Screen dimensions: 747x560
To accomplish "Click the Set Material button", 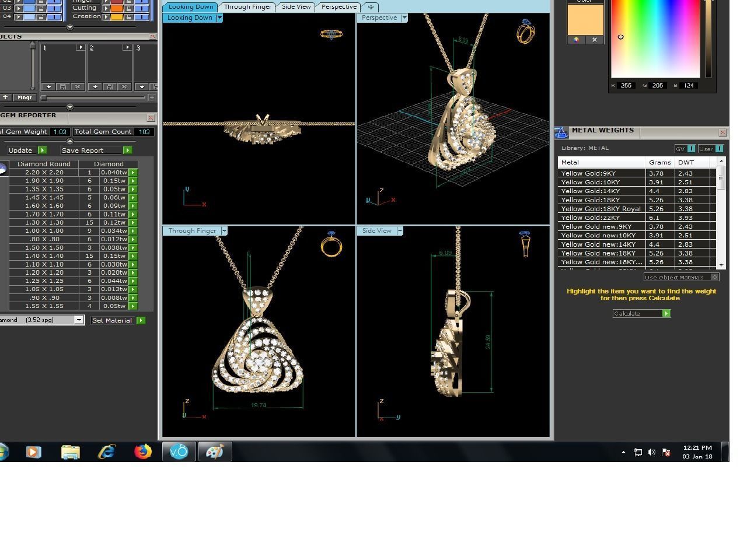I will coord(112,320).
